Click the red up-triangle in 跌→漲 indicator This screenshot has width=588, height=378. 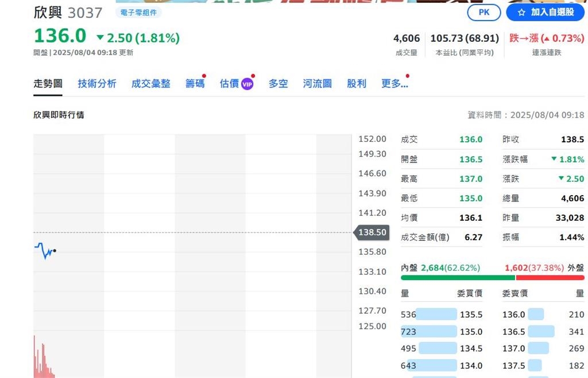click(x=546, y=38)
